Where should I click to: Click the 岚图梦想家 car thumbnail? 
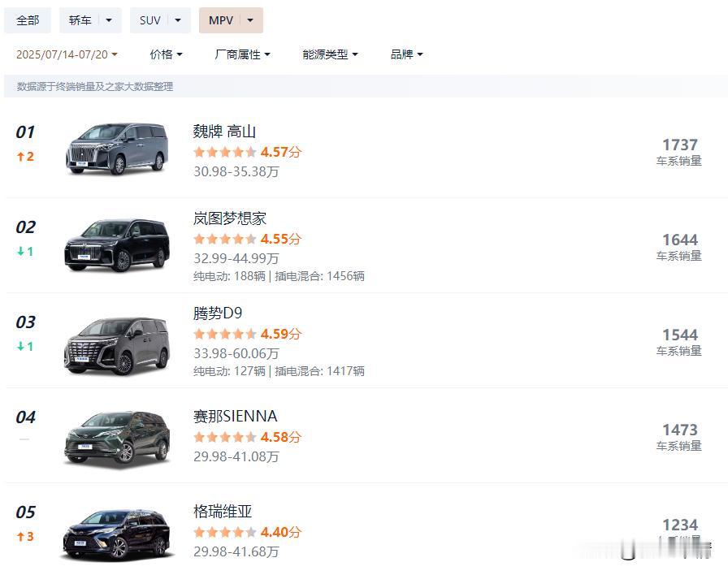(116, 245)
